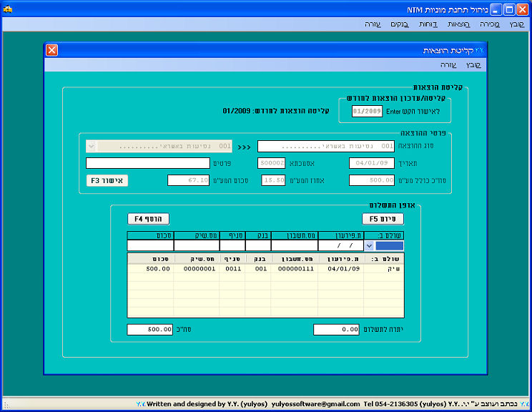The image size is (532, 412).
Task: Click the payment method combo text area
Action: (389, 245)
